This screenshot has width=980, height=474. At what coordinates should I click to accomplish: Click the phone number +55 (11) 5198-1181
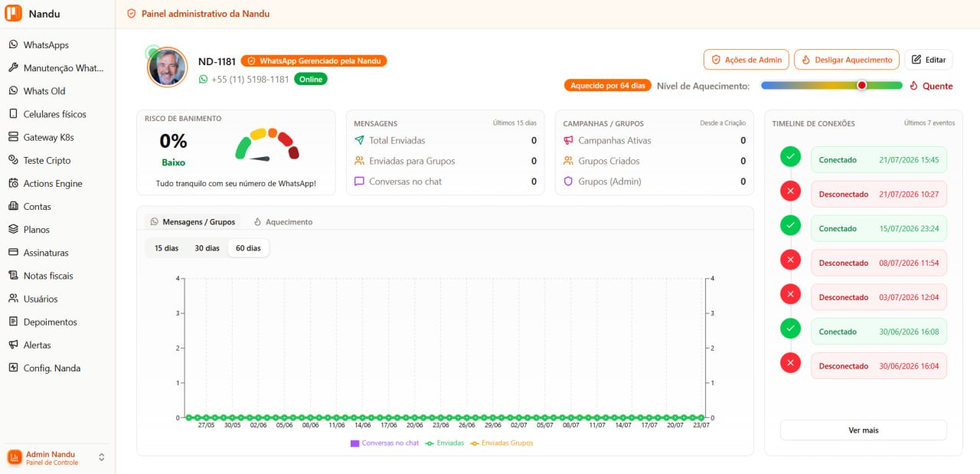250,79
